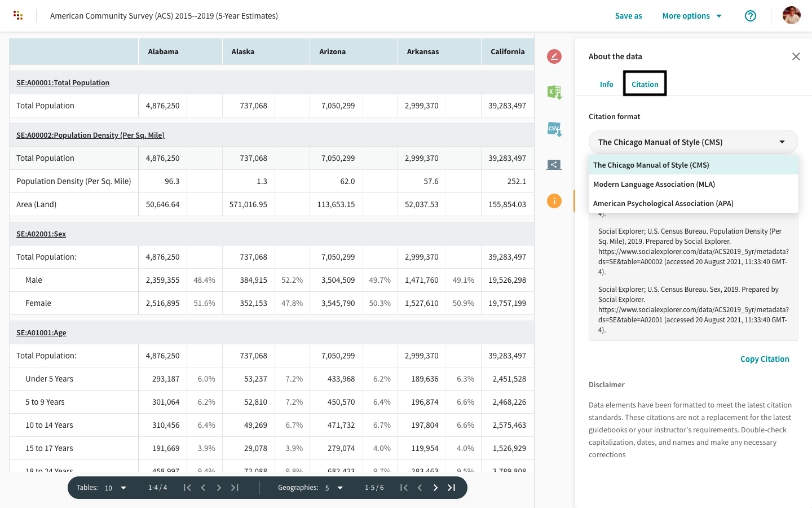
Task: Download the report as CSV
Action: click(x=554, y=129)
